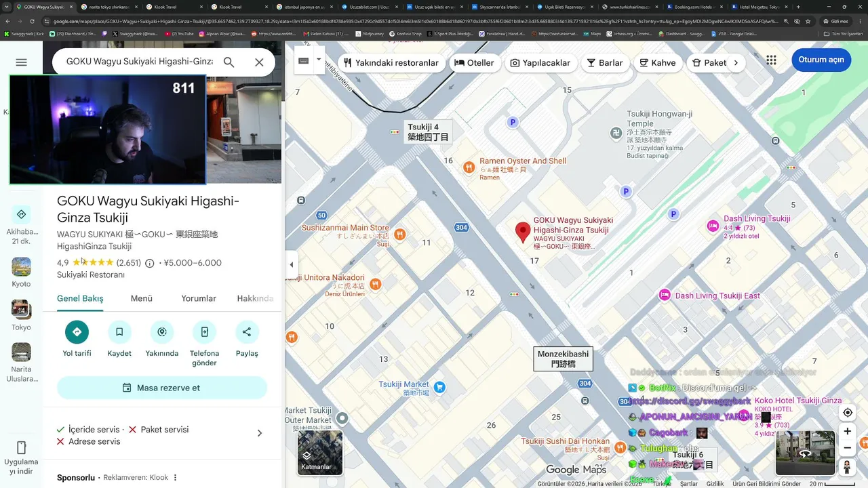Click the Yol tarifi directions icon
This screenshot has height=488, width=868.
pos(77,332)
